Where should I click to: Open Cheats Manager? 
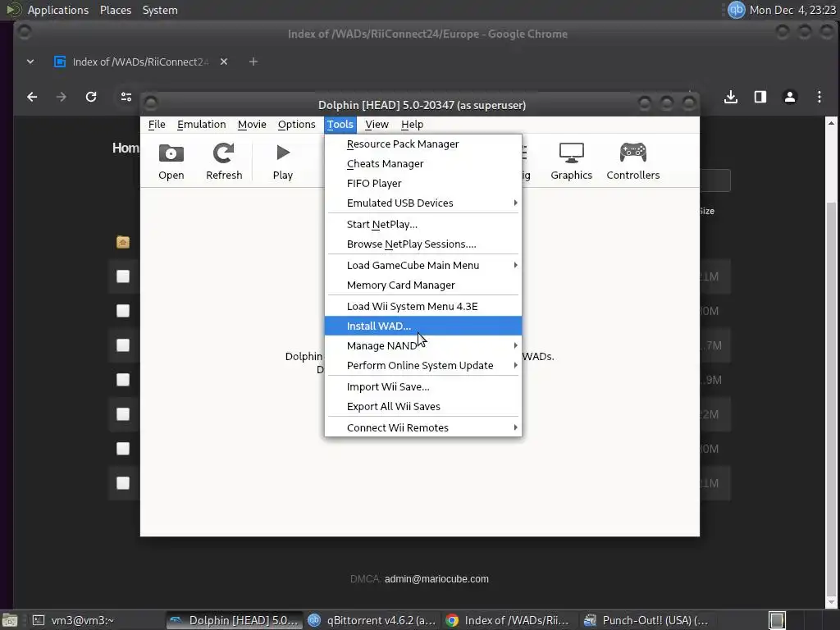click(x=423, y=164)
